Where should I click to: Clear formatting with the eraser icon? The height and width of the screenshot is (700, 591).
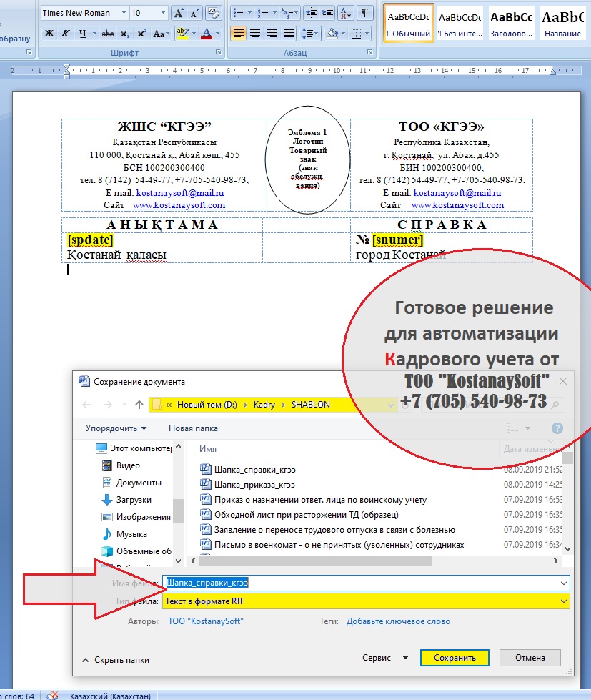(x=214, y=13)
